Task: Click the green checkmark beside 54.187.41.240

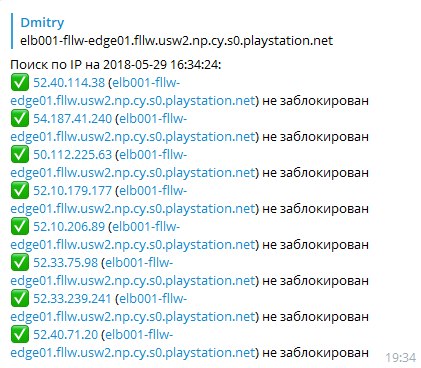Action: click(20, 118)
